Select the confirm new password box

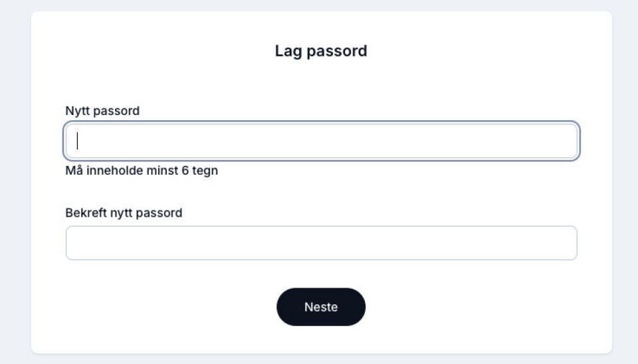(321, 243)
